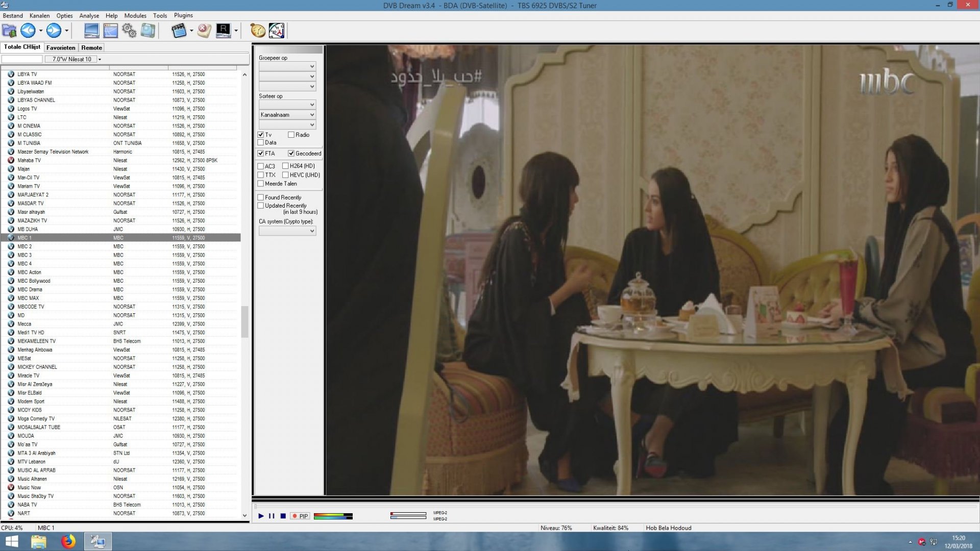980x551 pixels.
Task: Click the rainbow color bar control
Action: pyautogui.click(x=333, y=516)
